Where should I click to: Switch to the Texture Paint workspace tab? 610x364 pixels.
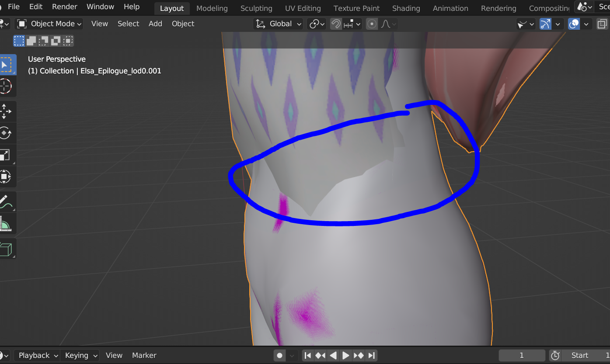[356, 8]
